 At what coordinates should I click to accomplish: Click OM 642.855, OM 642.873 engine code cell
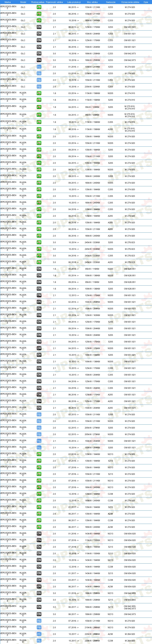click(130, 607)
